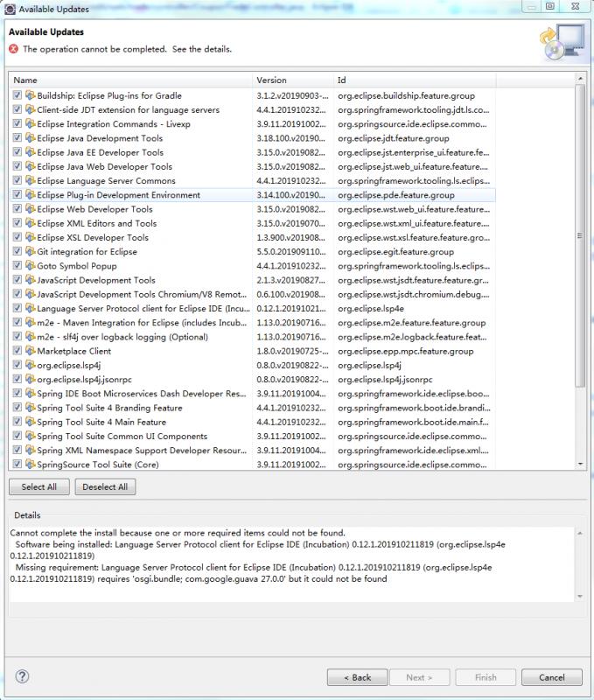Uncheck Spring XML Namespace Support Developer Resources
The image size is (594, 700).
(x=17, y=450)
